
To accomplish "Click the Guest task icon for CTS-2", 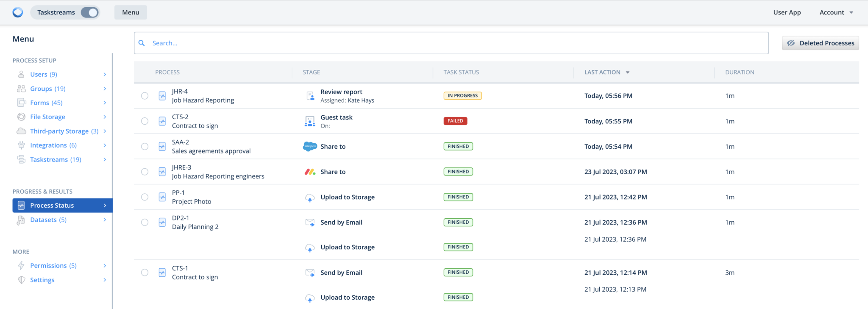I will point(310,122).
